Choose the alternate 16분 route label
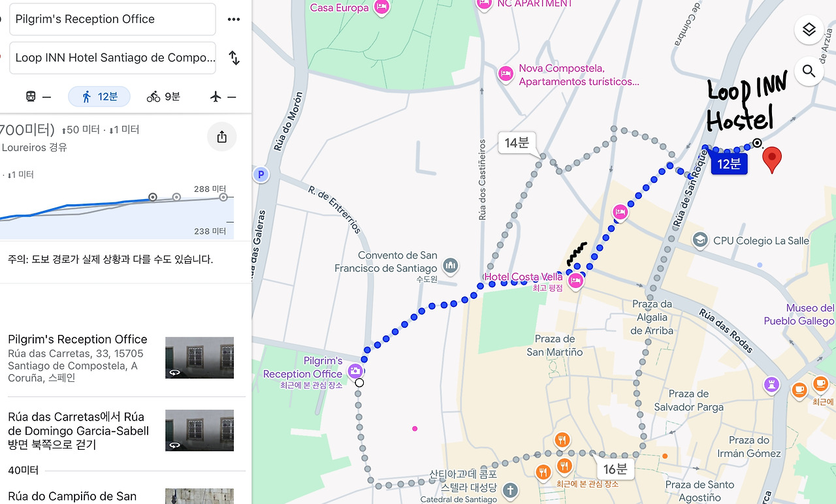 tap(615, 469)
